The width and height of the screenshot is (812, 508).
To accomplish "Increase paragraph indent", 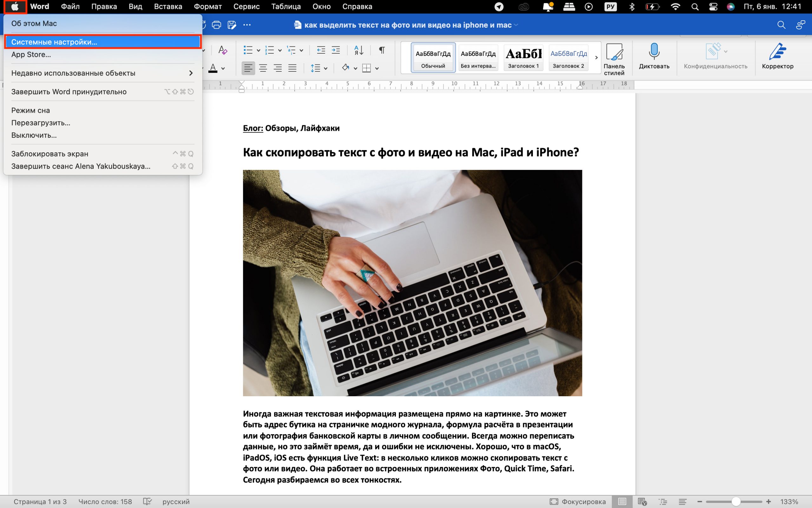I will point(336,50).
